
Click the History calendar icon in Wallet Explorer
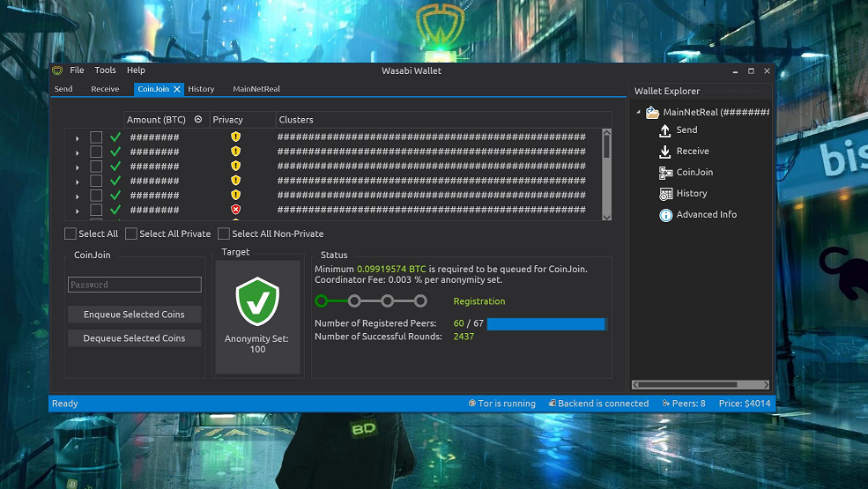tap(665, 194)
